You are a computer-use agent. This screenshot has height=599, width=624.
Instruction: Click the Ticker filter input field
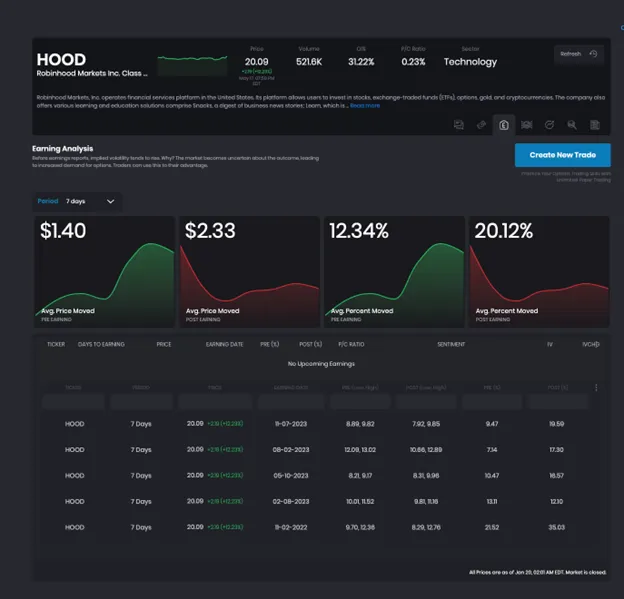73,402
